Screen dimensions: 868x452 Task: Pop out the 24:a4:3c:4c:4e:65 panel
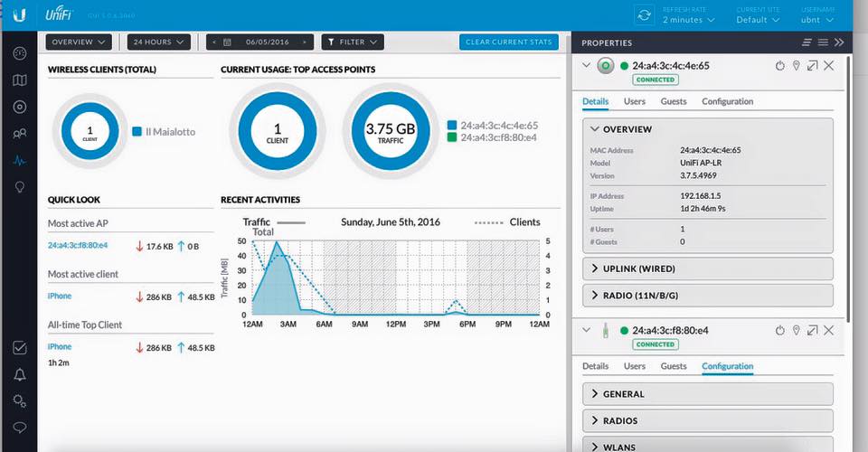(812, 66)
